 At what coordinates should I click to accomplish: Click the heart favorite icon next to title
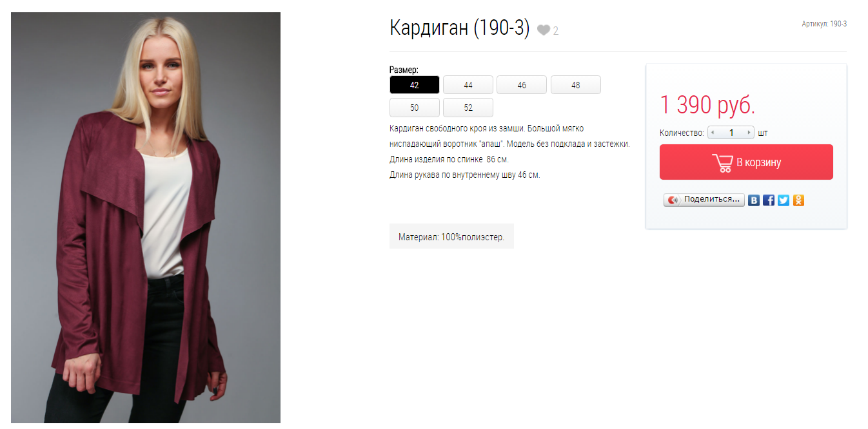(544, 30)
